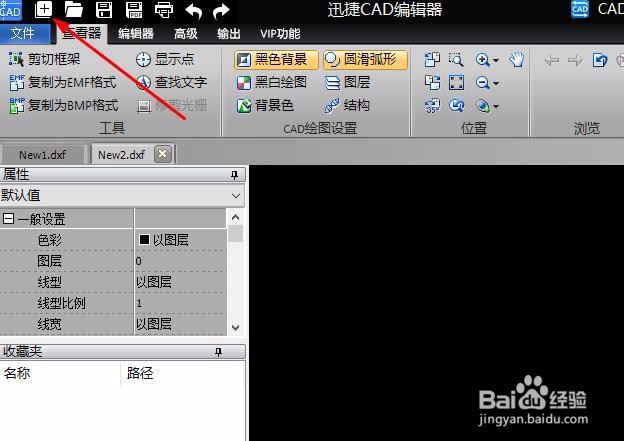Toggle 圆滑弧形 setting
624x441 pixels.
[365, 60]
